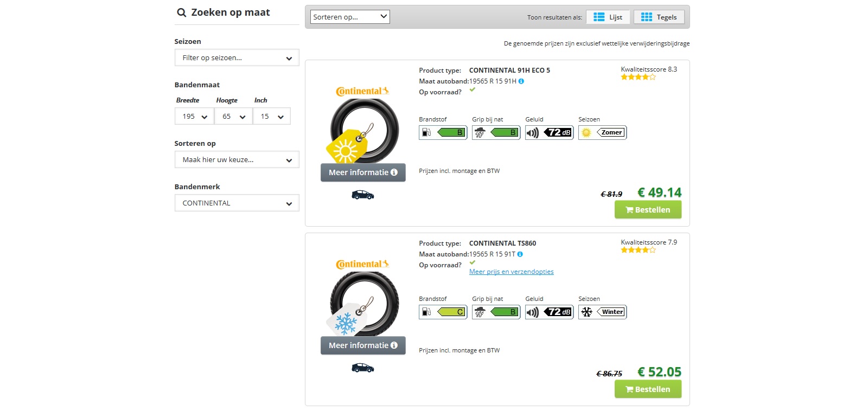Click the crossed-out price € 81.9
Image resolution: width=868 pixels, height=411 pixels.
(611, 194)
